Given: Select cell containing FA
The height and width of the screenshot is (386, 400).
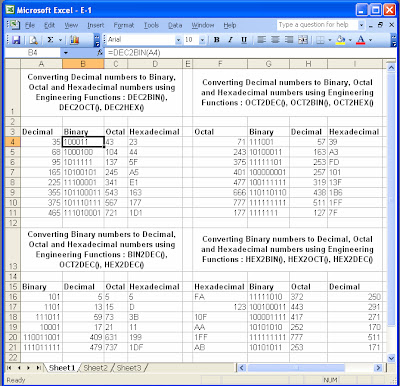Looking at the screenshot, I should pos(220,297).
